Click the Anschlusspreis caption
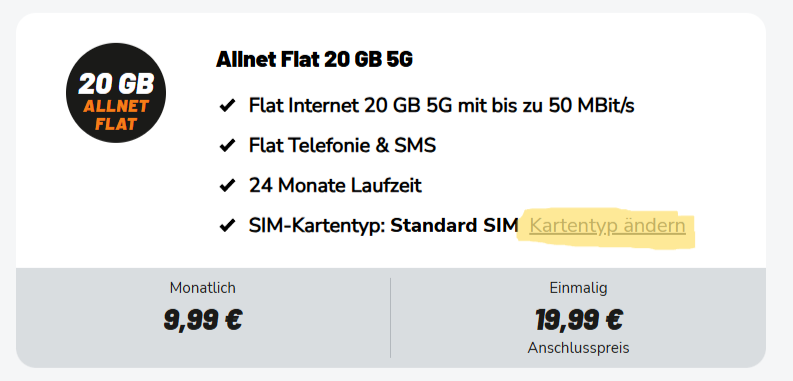Viewport: 793px width, 381px height. 579,348
